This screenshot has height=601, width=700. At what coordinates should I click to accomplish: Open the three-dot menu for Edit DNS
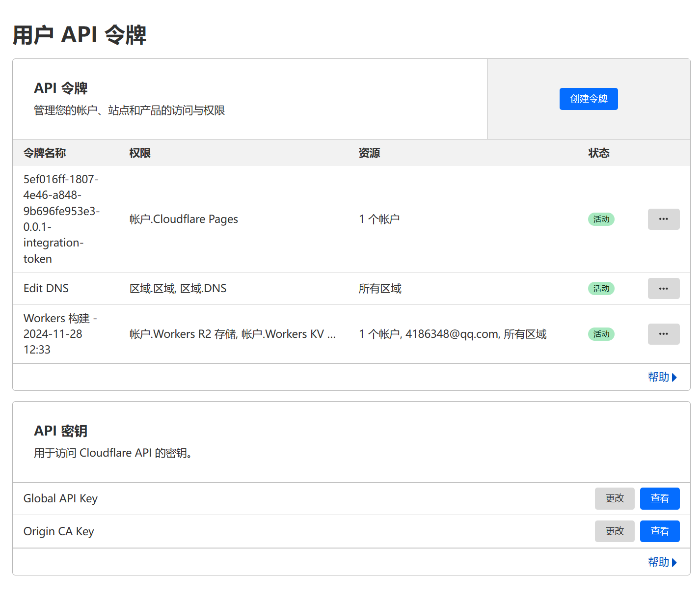(x=663, y=289)
